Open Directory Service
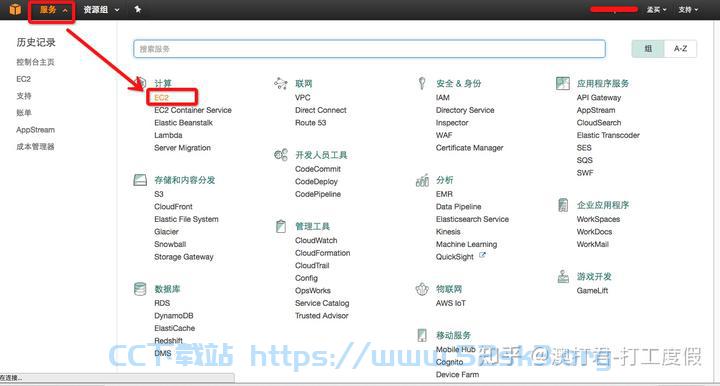Image resolution: width=720 pixels, height=386 pixels. [x=465, y=110]
